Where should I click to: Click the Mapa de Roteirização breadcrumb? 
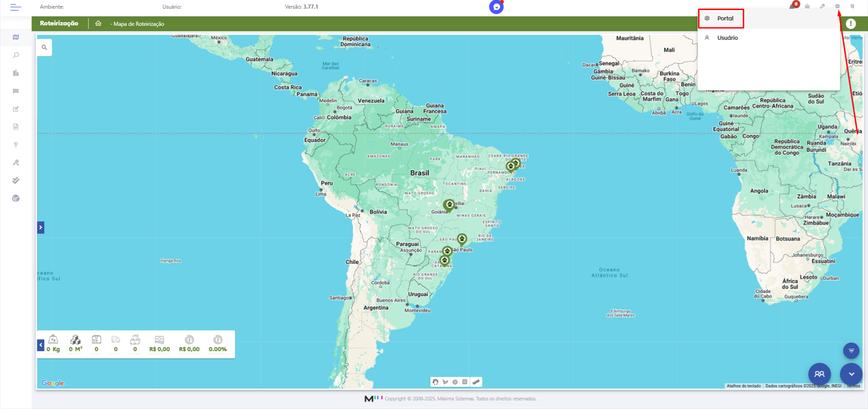139,24
